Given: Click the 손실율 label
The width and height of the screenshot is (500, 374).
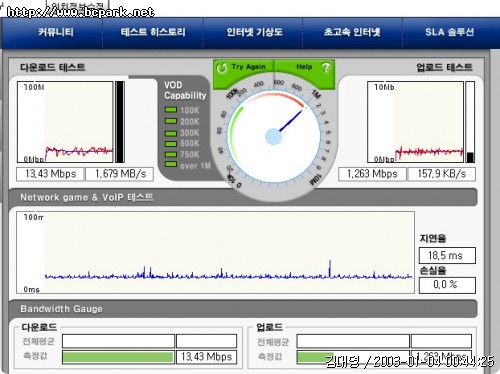Looking at the screenshot, I should [433, 270].
